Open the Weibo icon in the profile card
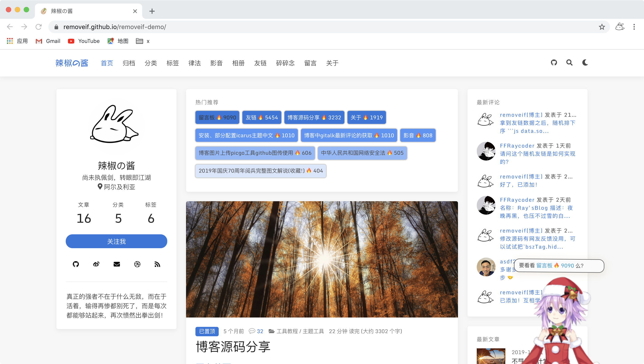The width and height of the screenshot is (644, 364). 96,264
